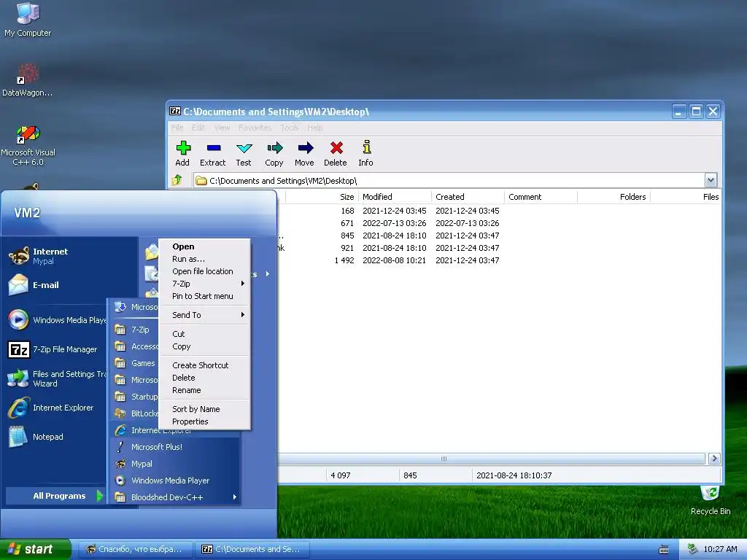Click the scroll right arrow in 7-Zip

click(713, 459)
